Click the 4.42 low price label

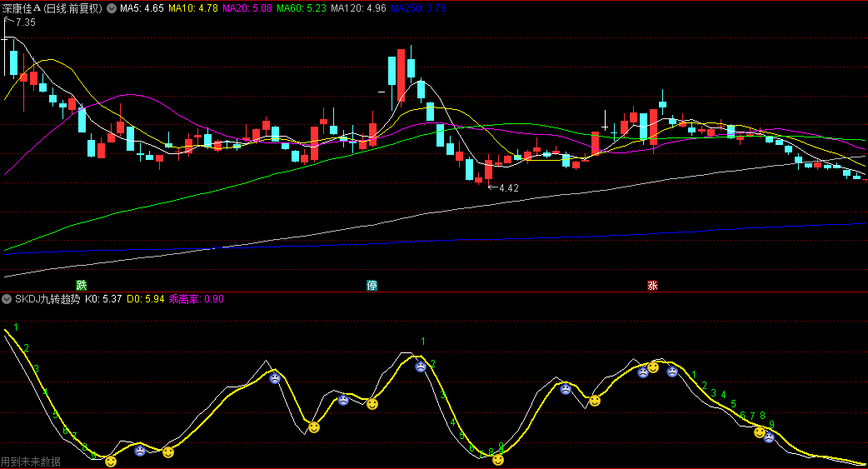[x=509, y=188]
